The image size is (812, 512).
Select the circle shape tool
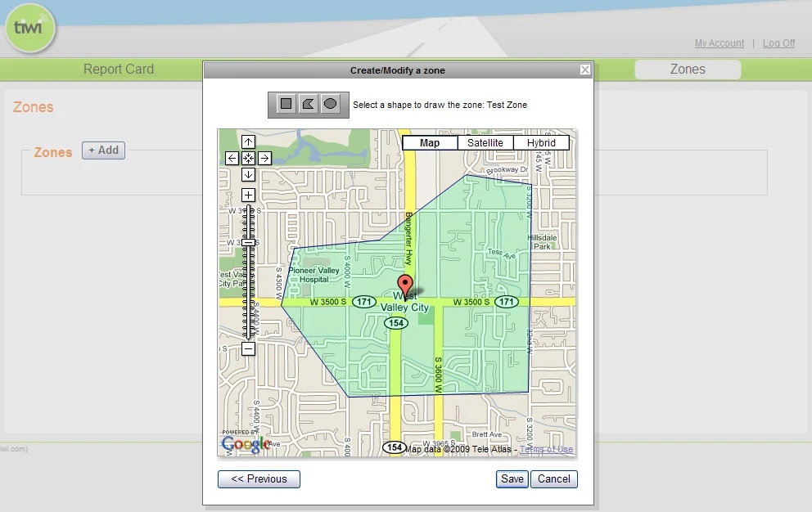click(x=330, y=104)
